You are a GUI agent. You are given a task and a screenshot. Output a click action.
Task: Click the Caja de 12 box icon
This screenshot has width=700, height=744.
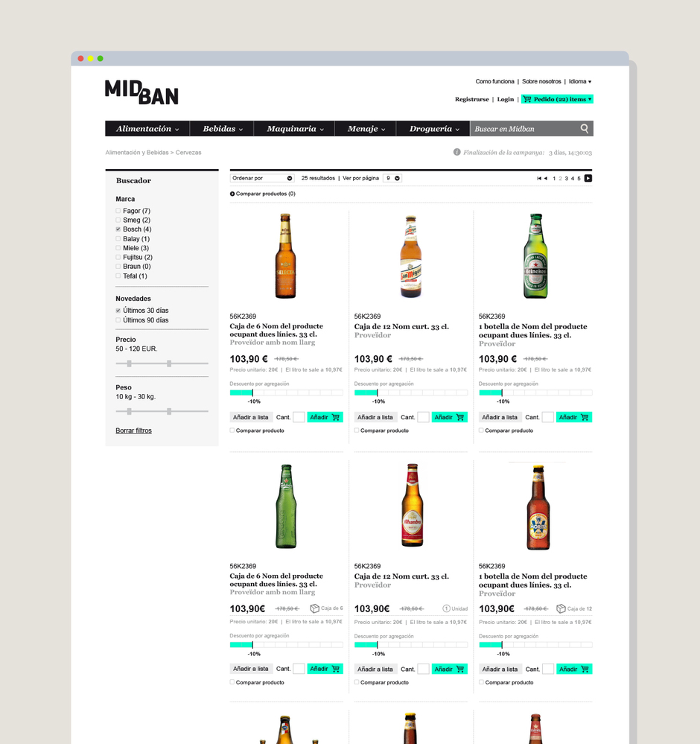561,608
